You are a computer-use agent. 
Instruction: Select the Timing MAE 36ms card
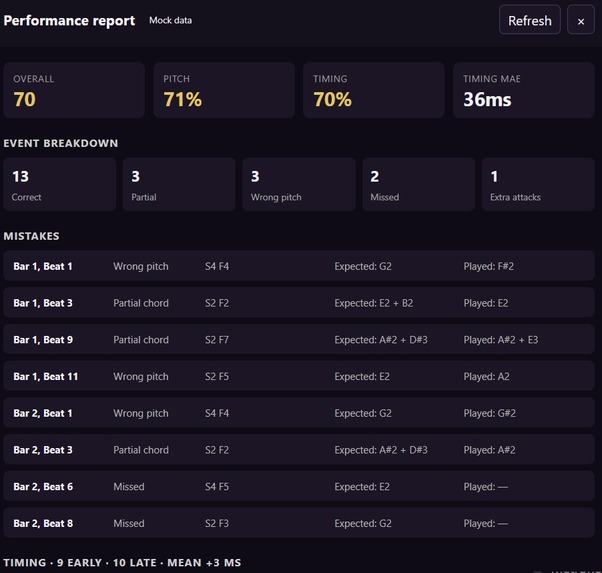click(x=524, y=90)
